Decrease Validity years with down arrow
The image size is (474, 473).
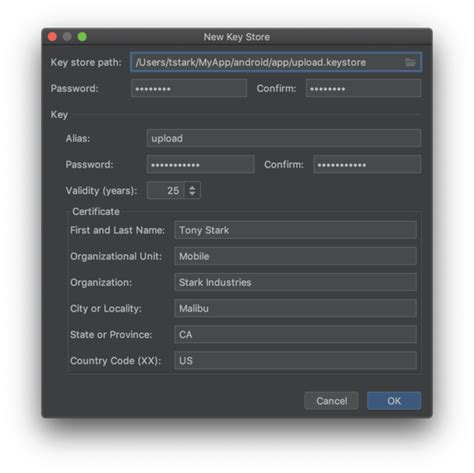pyautogui.click(x=192, y=194)
